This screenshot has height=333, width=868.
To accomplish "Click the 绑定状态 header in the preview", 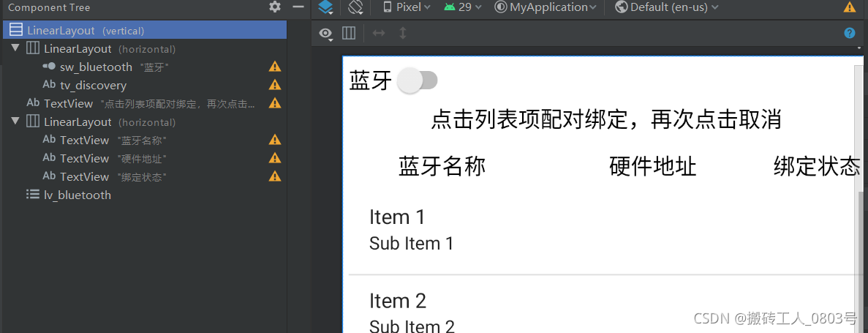I will coord(817,166).
